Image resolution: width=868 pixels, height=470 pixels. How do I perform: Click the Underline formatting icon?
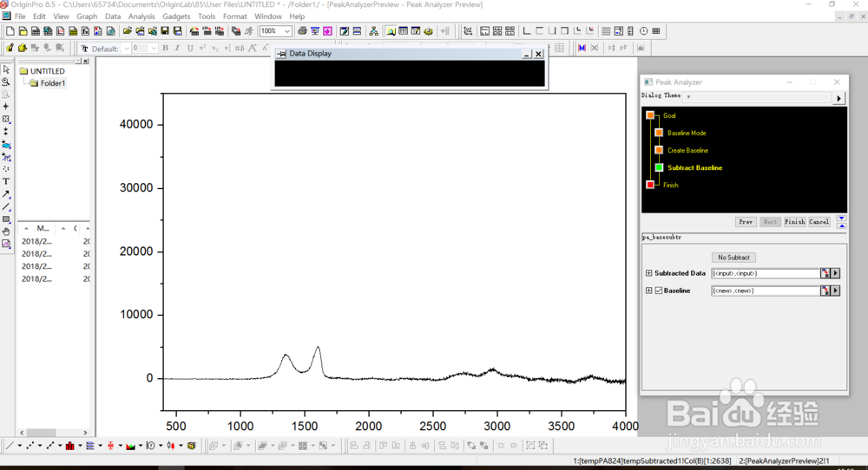pos(190,48)
